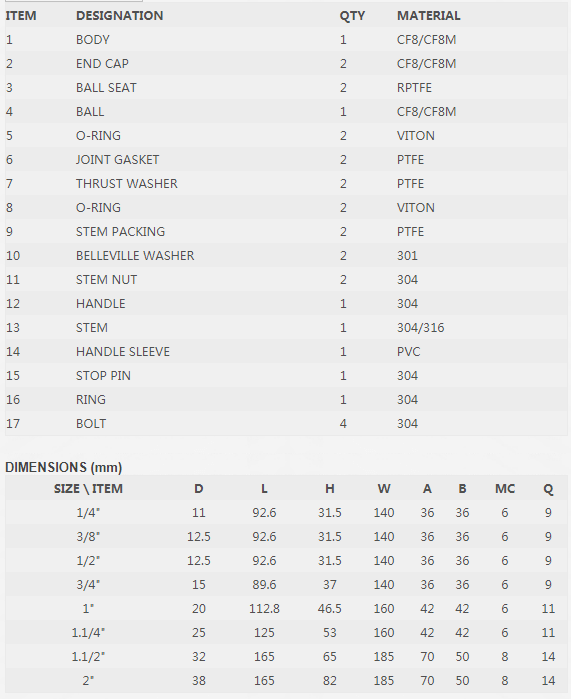
Task: Click the MC column header
Action: pyautogui.click(x=505, y=489)
